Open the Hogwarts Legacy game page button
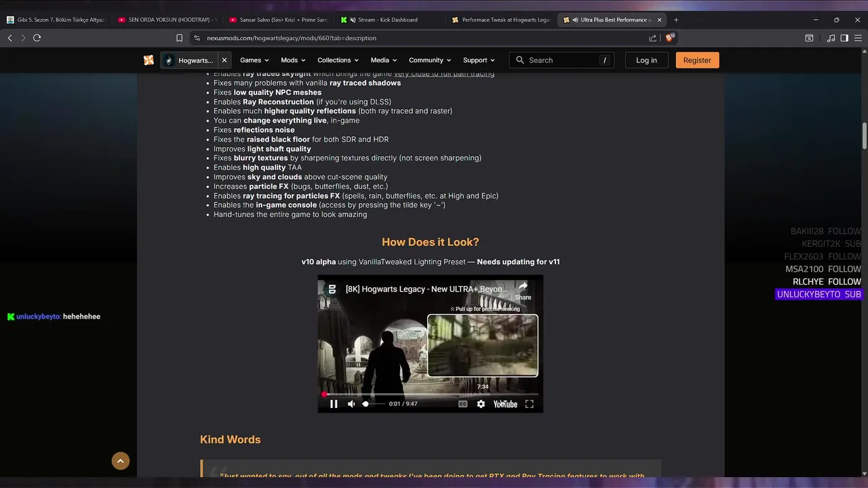The image size is (868, 488). [189, 60]
